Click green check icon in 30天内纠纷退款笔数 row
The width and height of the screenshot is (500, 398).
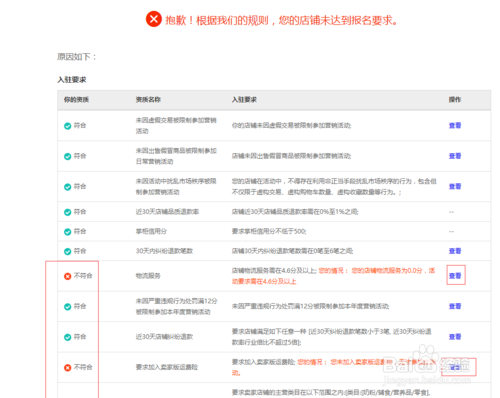[x=68, y=251]
